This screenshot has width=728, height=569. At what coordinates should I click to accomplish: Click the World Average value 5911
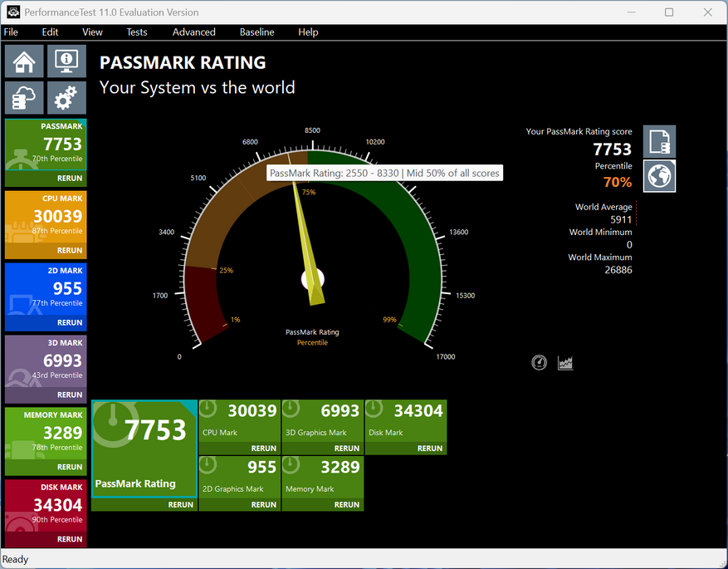point(621,219)
